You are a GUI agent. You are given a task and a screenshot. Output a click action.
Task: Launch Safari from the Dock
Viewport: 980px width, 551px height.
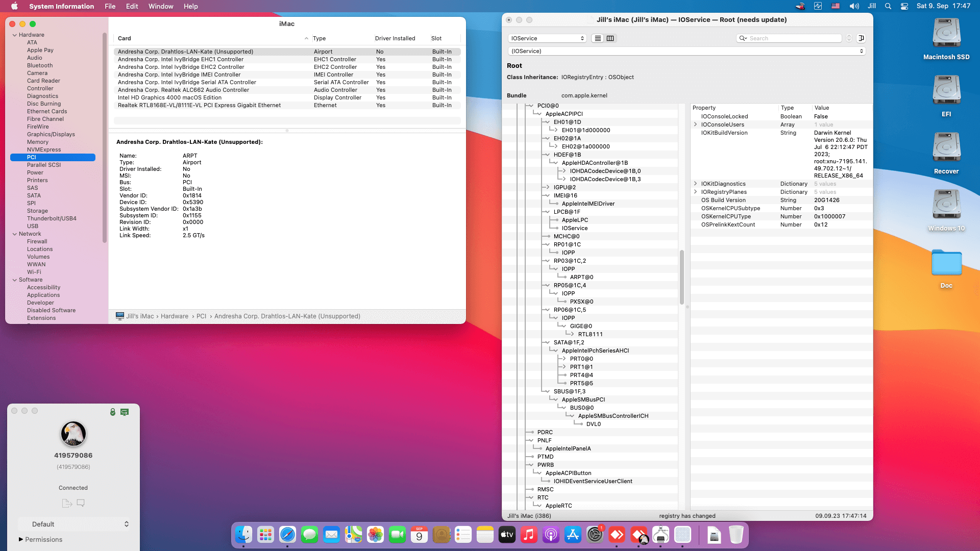click(287, 535)
